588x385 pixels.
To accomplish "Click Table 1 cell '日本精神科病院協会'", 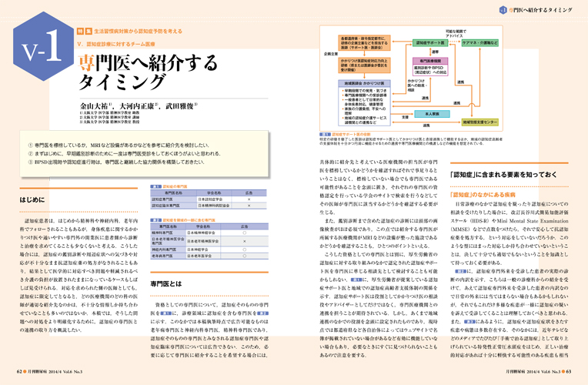I will pos(213,206).
